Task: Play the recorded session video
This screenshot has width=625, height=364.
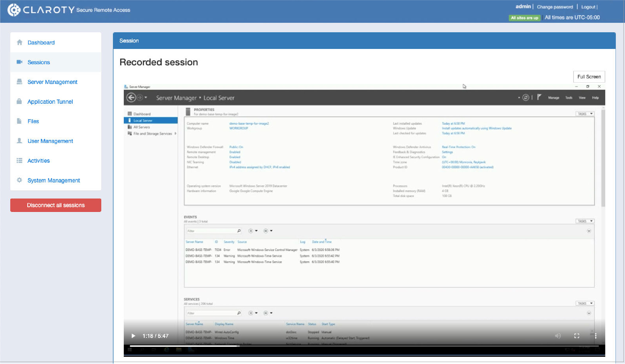Action: [x=133, y=336]
